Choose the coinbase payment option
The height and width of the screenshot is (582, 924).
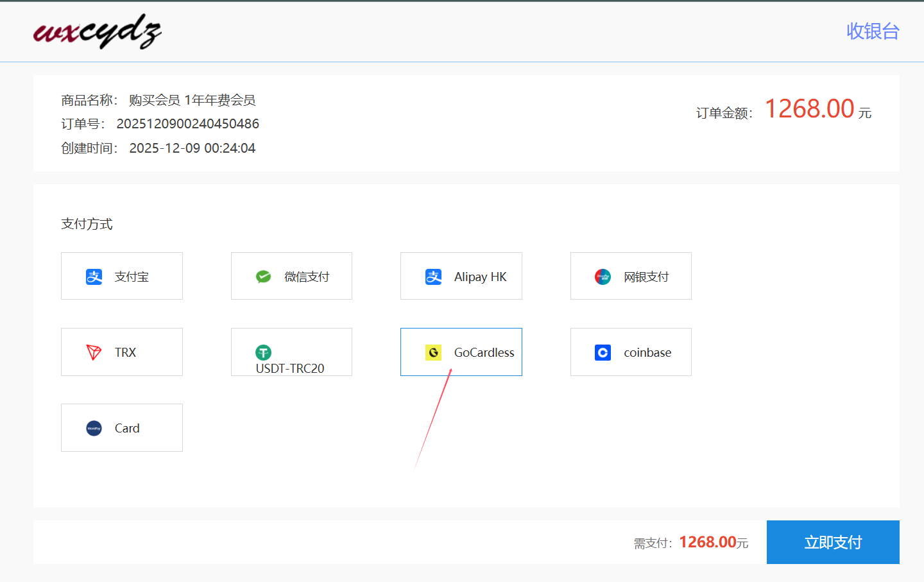647,352
